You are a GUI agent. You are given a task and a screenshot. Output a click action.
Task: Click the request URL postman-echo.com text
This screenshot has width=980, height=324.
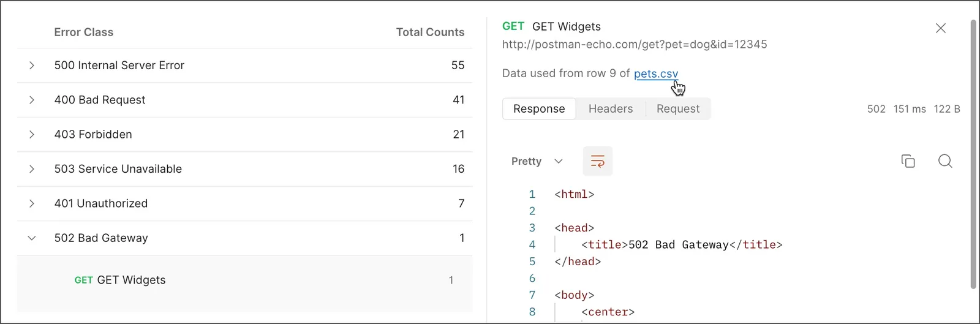[635, 45]
